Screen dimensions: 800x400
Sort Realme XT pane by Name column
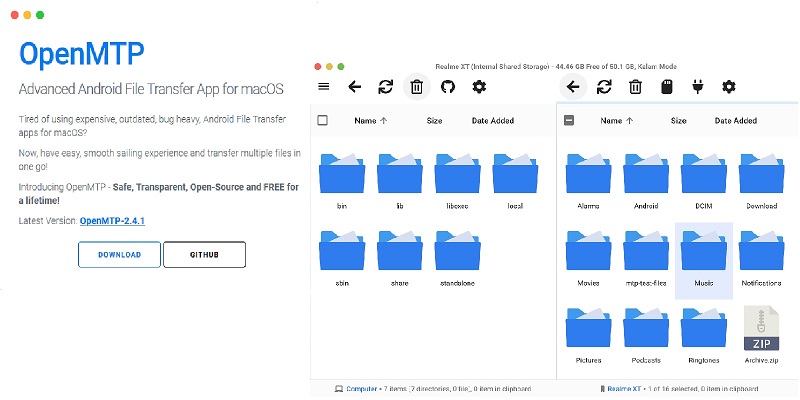point(617,121)
